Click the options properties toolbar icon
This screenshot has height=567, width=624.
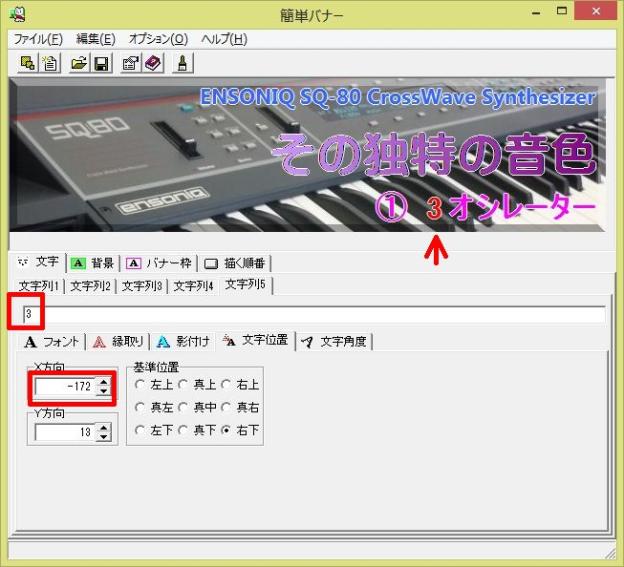click(130, 63)
